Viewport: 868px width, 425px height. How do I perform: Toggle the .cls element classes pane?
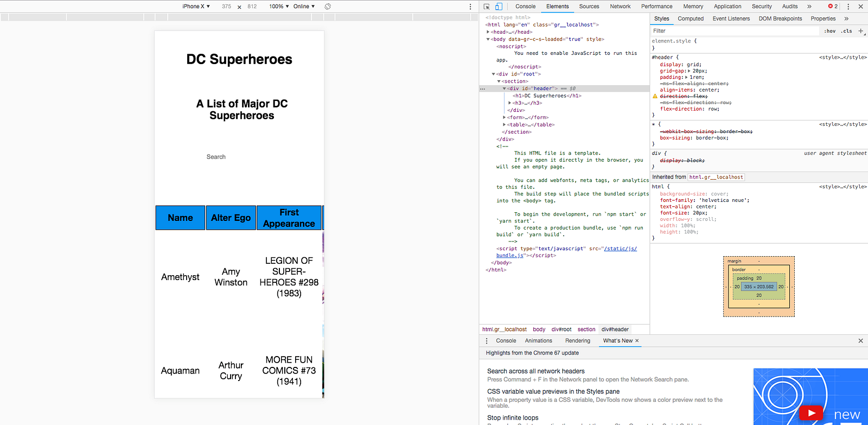point(846,31)
